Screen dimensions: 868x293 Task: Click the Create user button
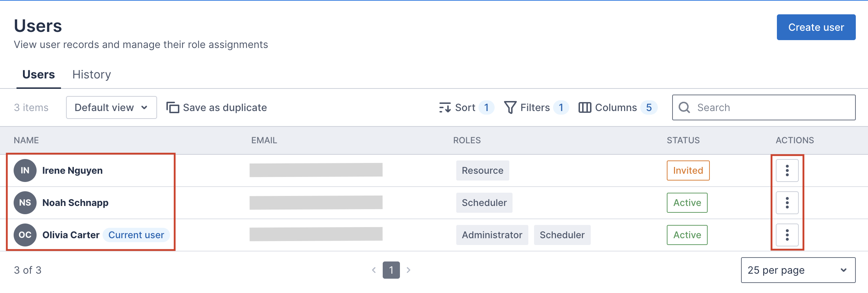(816, 27)
